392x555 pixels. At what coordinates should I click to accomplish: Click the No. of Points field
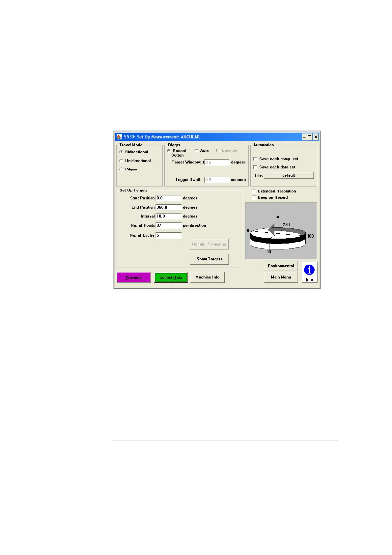(x=169, y=225)
